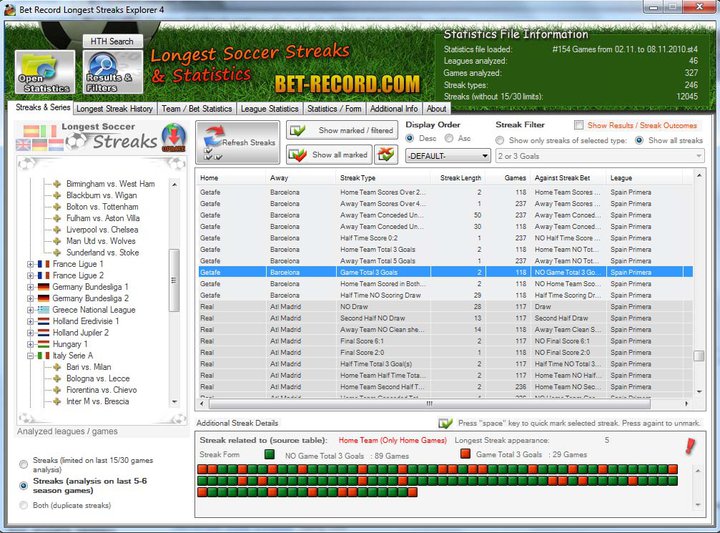Click match icon beside Bari vs. Milan
Screen dimensions: 720x533
point(57,367)
